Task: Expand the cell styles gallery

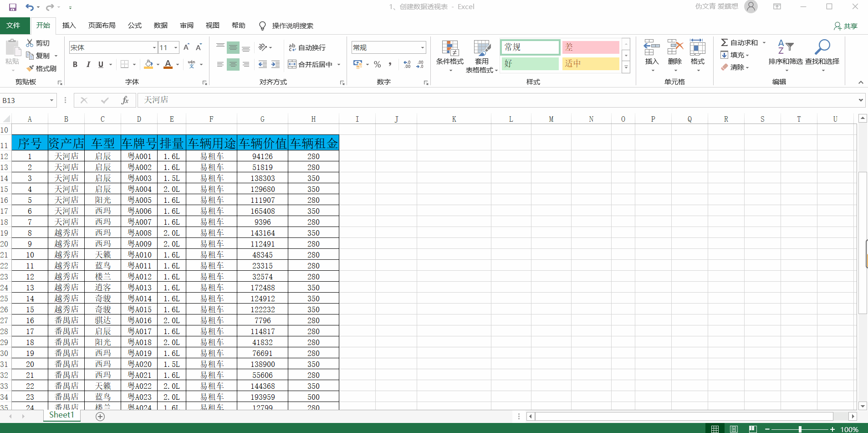Action: (x=626, y=67)
